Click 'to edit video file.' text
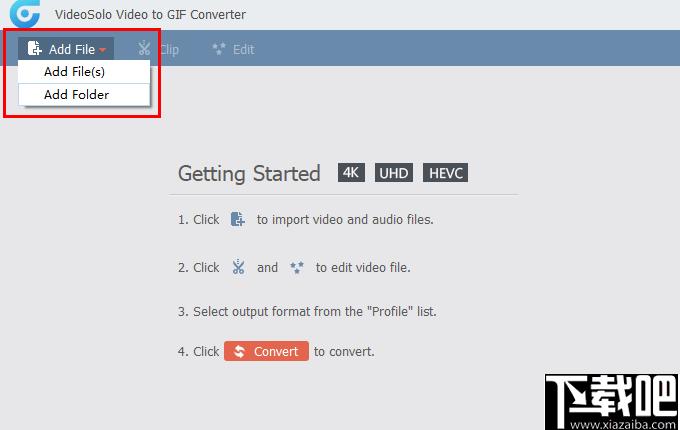Screen dimensions: 680x430 tap(363, 267)
